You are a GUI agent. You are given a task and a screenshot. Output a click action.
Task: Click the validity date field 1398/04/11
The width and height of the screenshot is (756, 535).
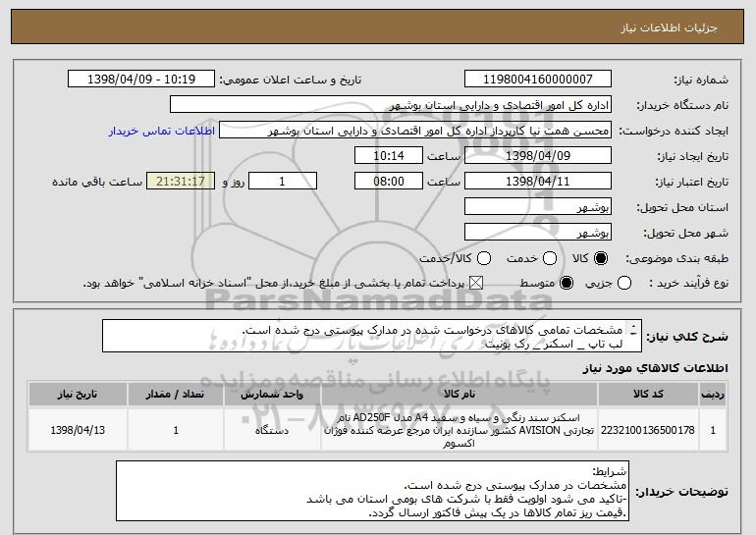click(x=538, y=182)
